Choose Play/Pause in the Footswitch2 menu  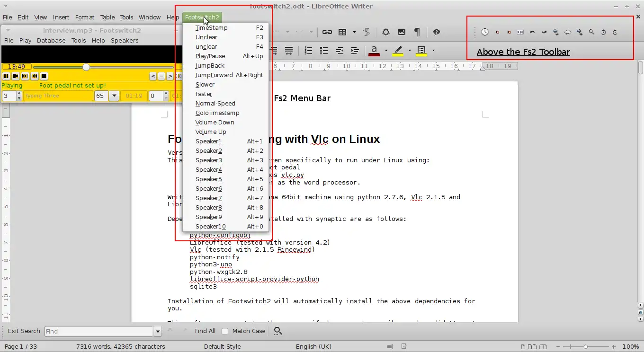[x=226, y=56]
